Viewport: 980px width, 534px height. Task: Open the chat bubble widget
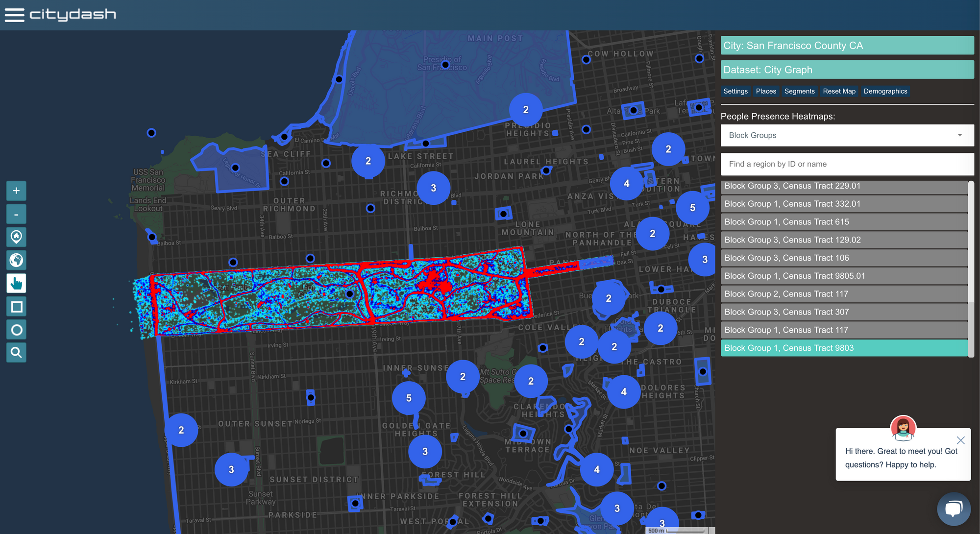click(x=953, y=509)
